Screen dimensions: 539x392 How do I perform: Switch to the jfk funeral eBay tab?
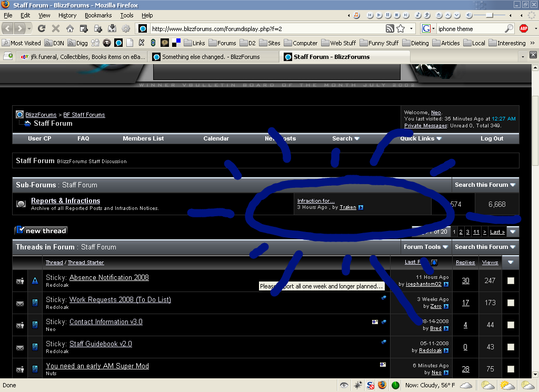[82, 57]
